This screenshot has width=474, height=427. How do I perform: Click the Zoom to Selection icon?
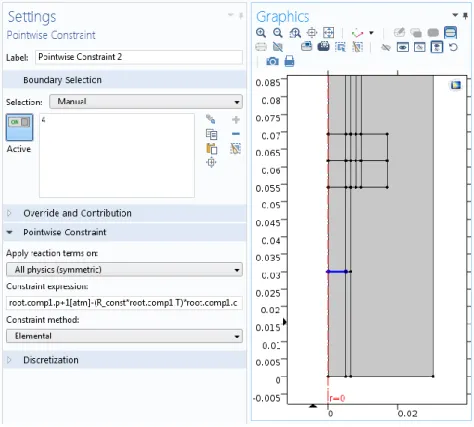(312, 33)
